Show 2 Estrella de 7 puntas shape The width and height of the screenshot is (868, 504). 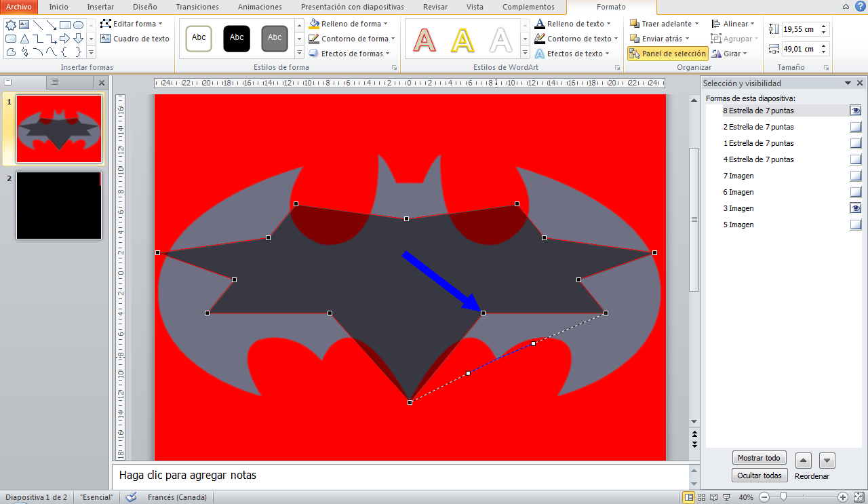pos(856,127)
